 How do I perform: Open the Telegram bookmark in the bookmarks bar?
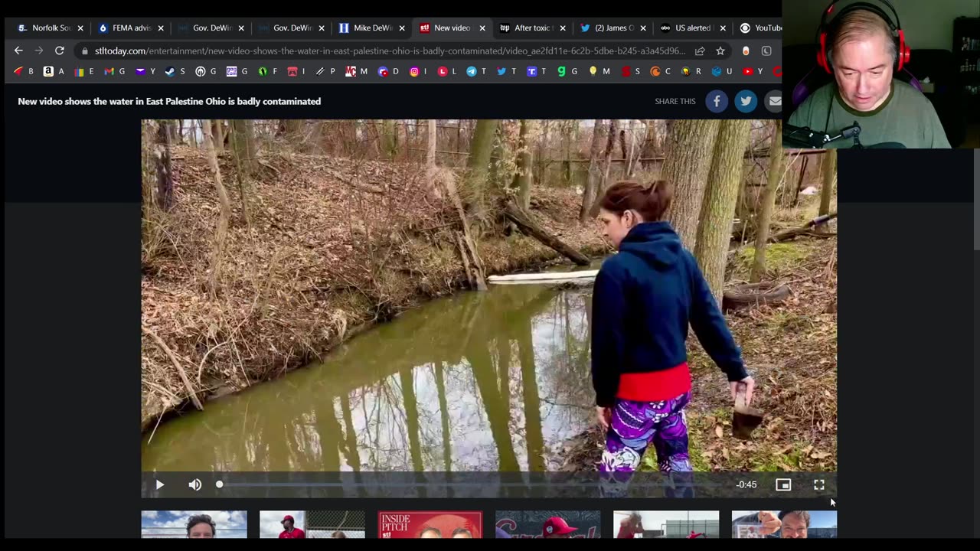pos(475,71)
